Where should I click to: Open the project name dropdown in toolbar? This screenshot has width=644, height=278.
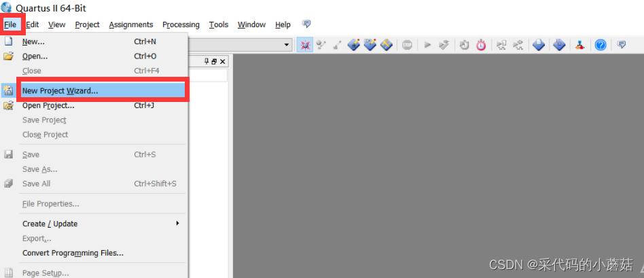click(x=287, y=44)
